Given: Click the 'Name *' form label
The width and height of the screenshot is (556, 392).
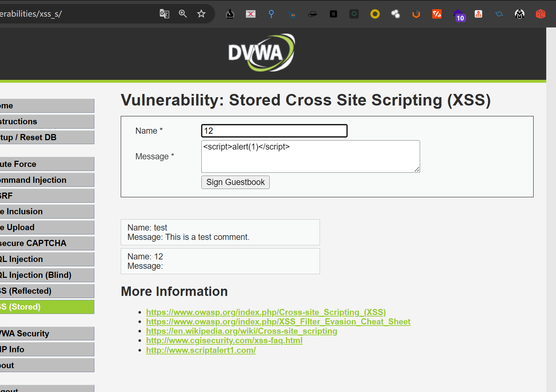Looking at the screenshot, I should point(149,131).
